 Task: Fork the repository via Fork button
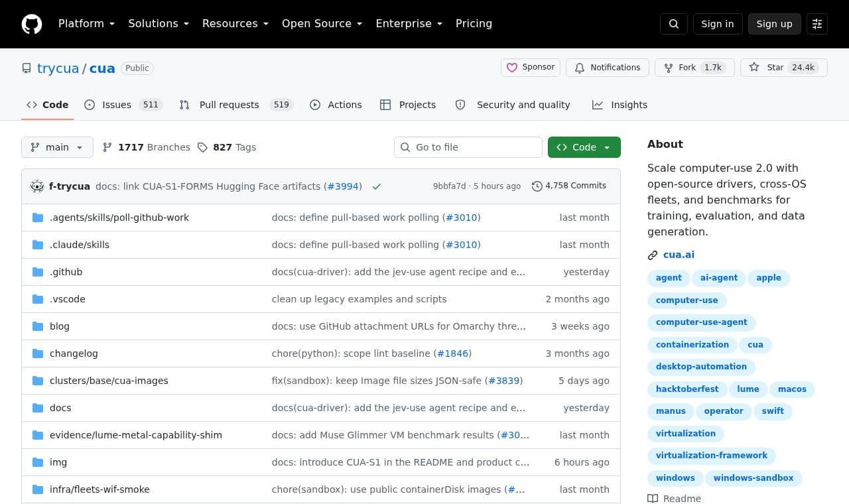click(694, 68)
